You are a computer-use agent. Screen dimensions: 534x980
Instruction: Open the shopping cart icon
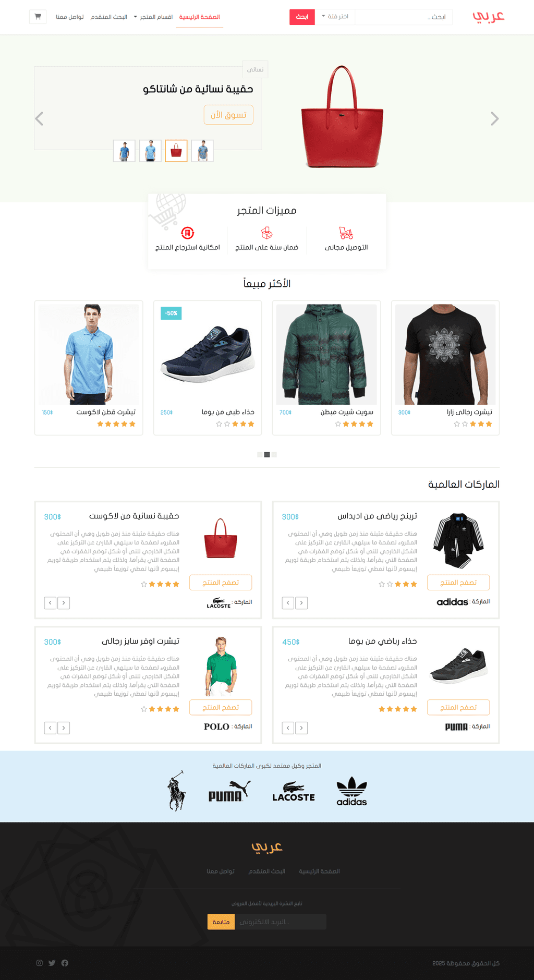click(38, 17)
